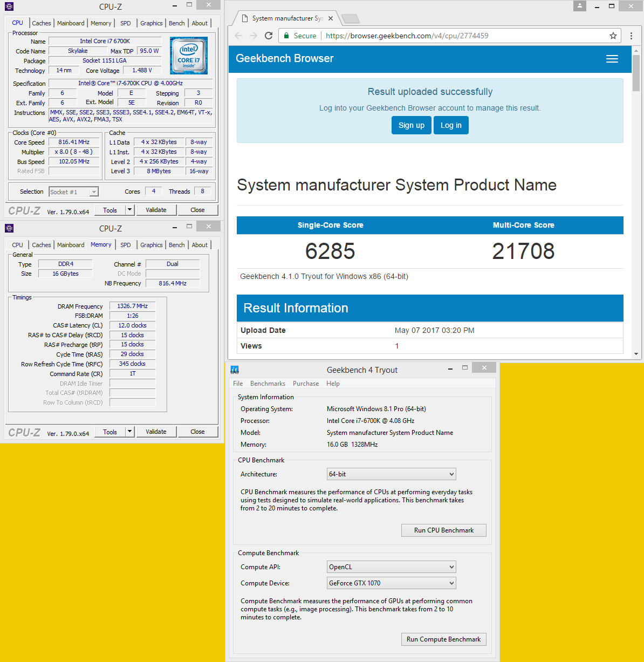The image size is (644, 662).
Task: Open the Compute Device dropdown
Action: tap(392, 583)
